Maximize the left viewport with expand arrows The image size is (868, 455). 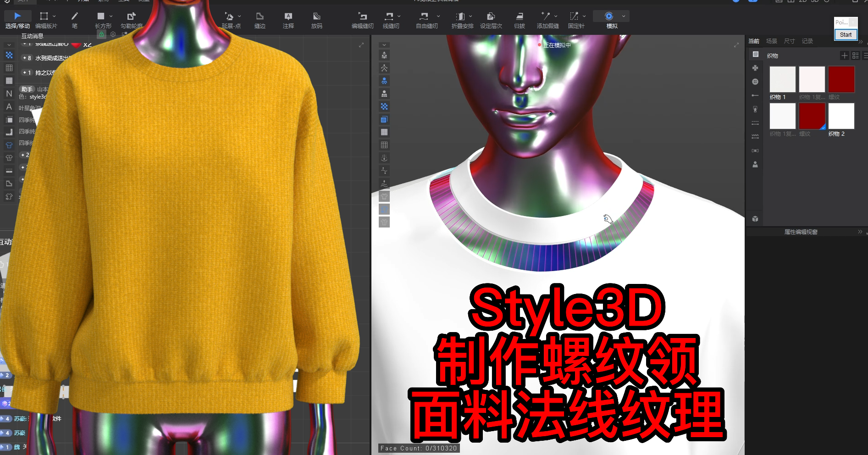click(x=361, y=45)
